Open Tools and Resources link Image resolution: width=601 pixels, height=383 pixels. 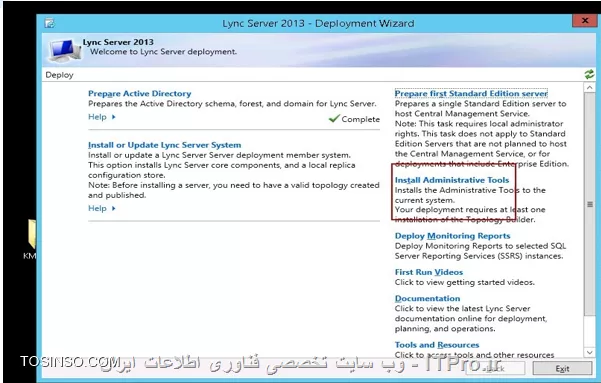point(437,345)
